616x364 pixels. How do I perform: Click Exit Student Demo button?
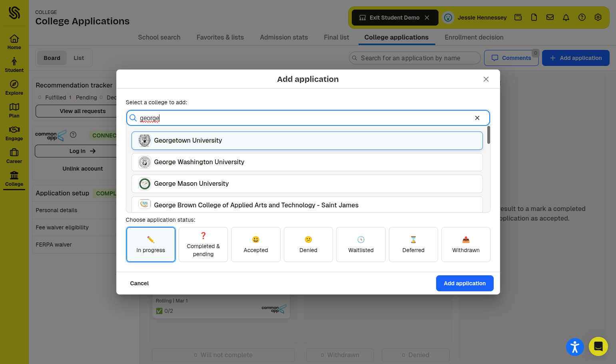click(x=395, y=18)
